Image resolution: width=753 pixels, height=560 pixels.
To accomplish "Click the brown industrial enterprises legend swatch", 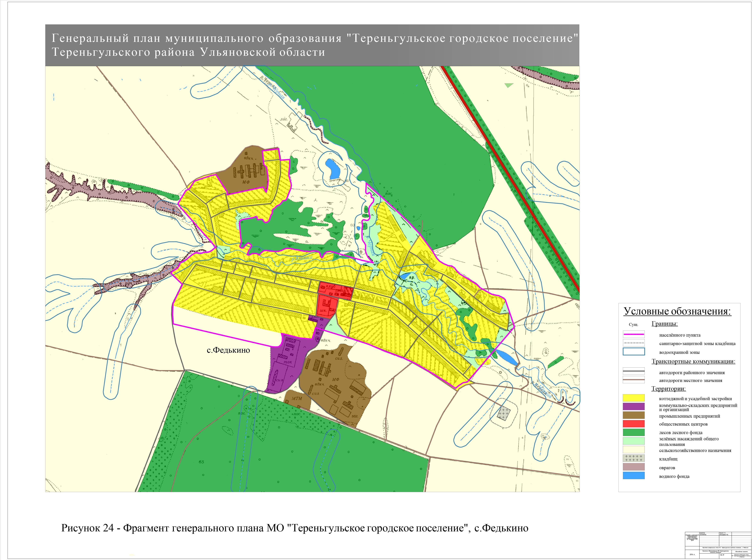I will point(634,415).
